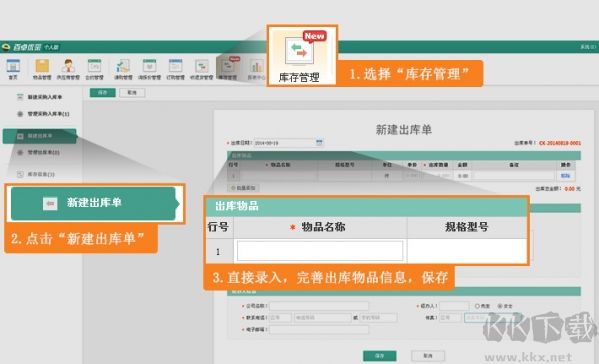Click the 备注 cell in row 1
Viewport: 599px width, 364px height.
point(513,176)
